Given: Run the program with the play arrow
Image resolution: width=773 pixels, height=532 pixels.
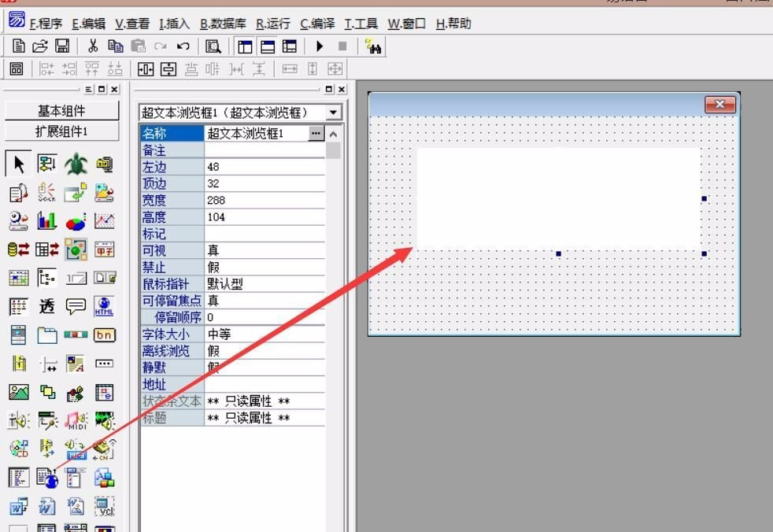Looking at the screenshot, I should [x=320, y=46].
